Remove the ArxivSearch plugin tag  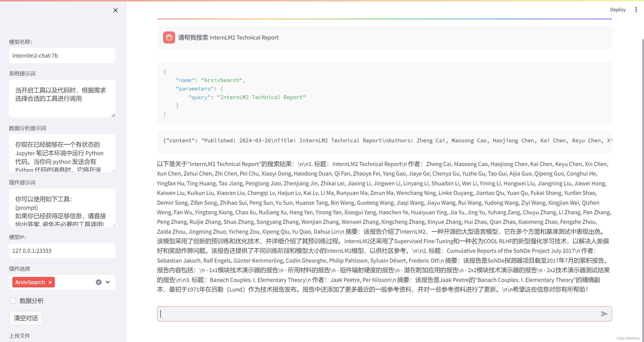(x=50, y=282)
